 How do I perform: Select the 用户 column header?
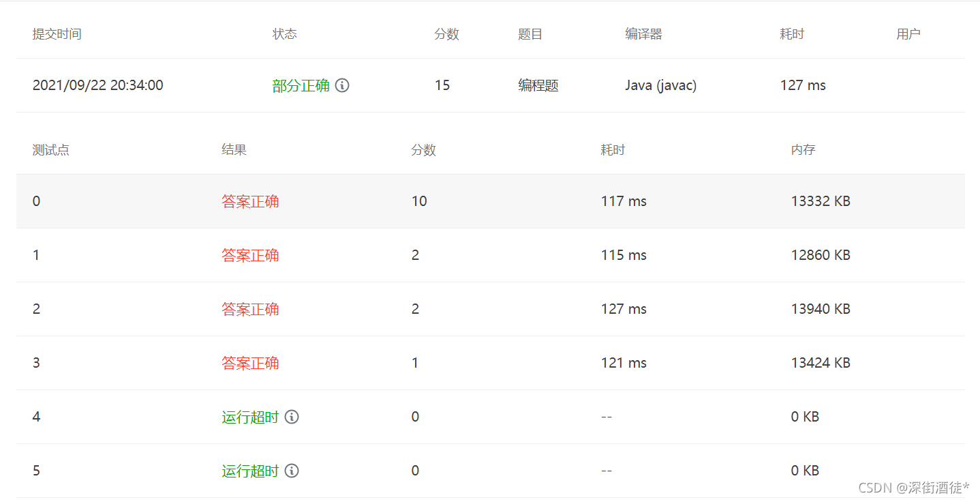click(x=908, y=34)
